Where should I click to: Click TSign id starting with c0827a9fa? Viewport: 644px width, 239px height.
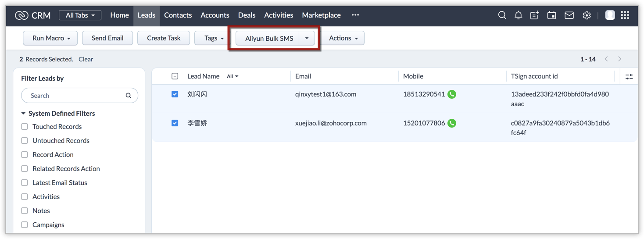pos(560,128)
